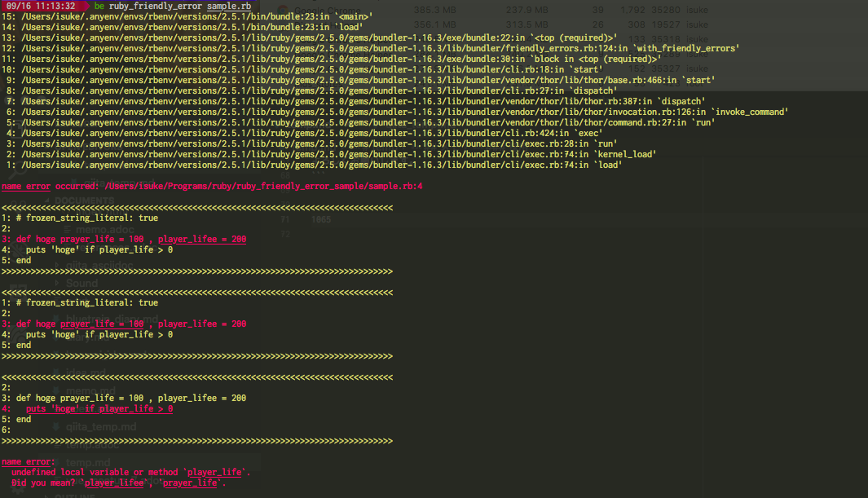Open 'temp.md' in background sidebar
The height and width of the screenshot is (498, 868).
pos(88,462)
